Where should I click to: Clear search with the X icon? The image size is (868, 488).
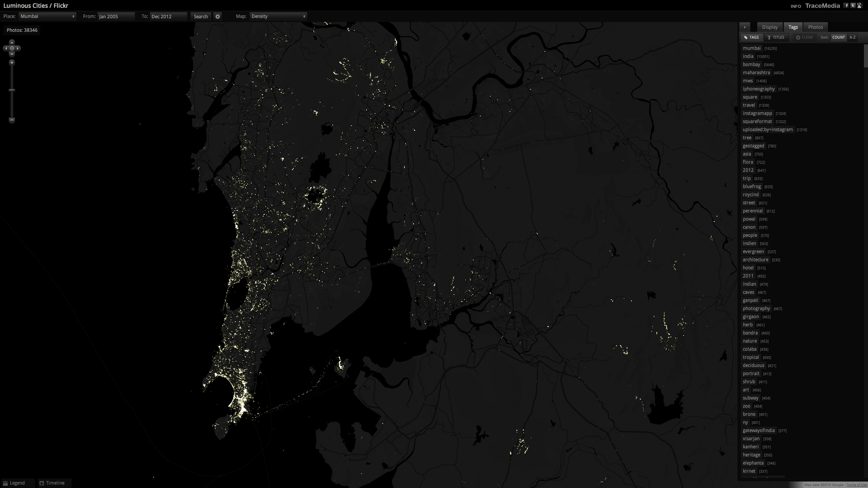[218, 16]
